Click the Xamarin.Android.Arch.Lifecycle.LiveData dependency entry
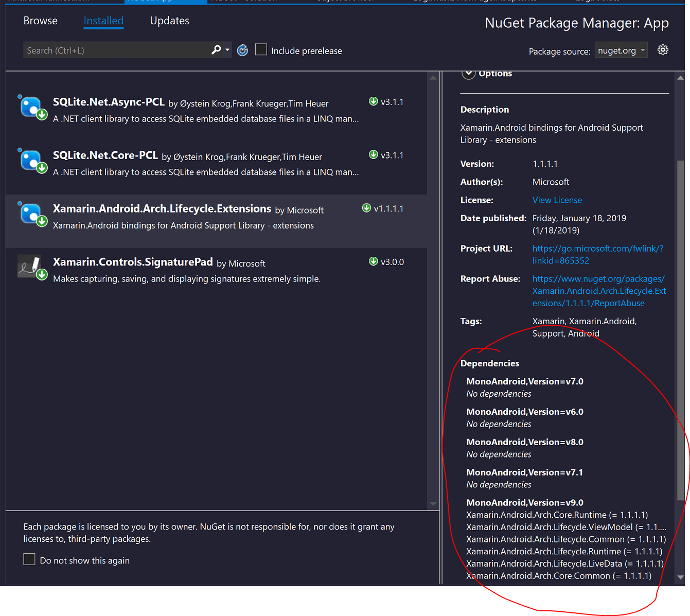Image resolution: width=690 pixels, height=616 pixels. click(x=564, y=564)
